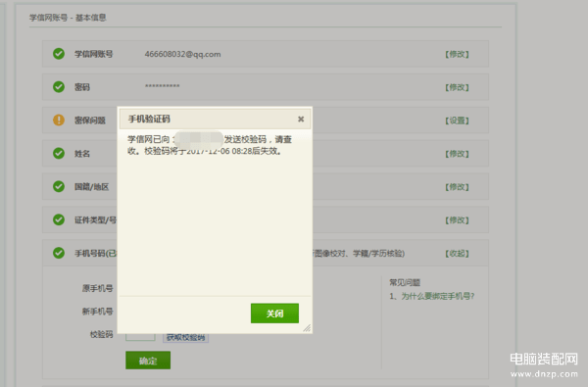Screen dimensions: 588x387
Task: Click the green check icon beside 学信网账号
Action: point(59,54)
